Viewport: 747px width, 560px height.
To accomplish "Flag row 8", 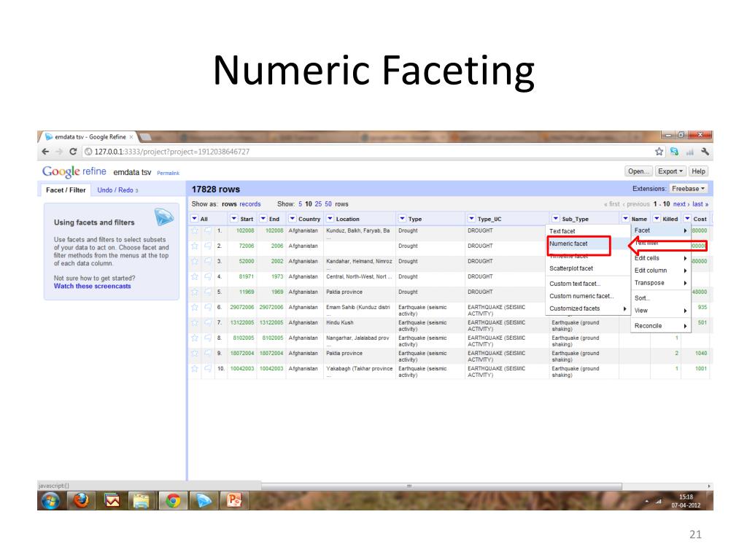I will 208,338.
